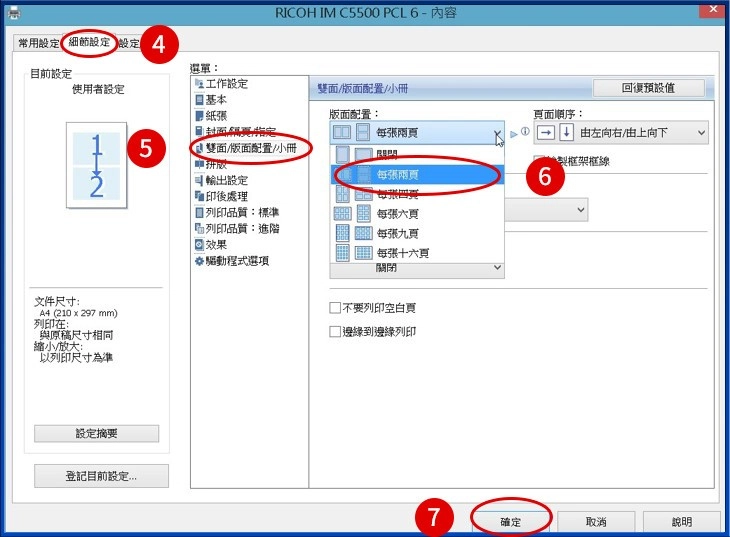This screenshot has height=537, width=730.
Task: Choose 每張十六頁 layout option
Action: point(417,253)
